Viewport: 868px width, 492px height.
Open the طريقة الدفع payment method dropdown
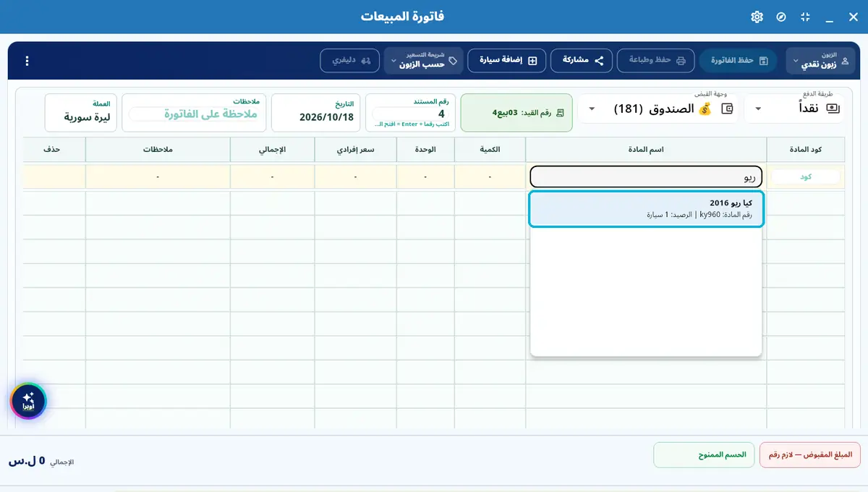click(793, 109)
